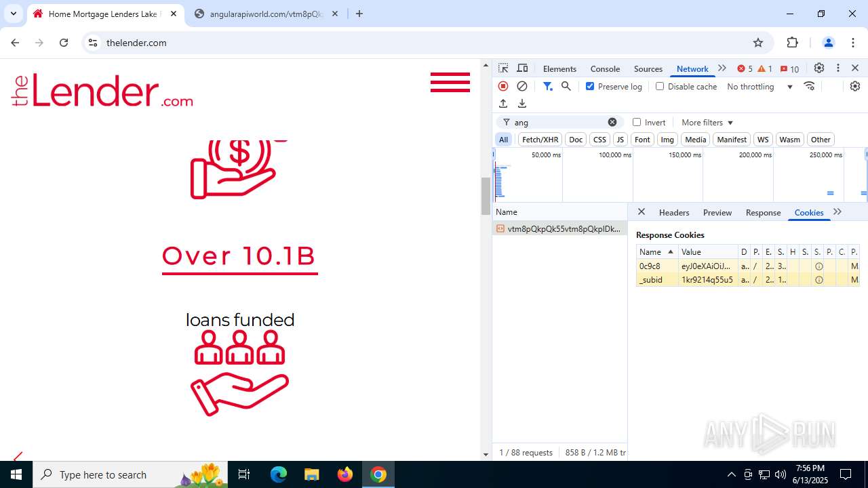Open the Response tab
This screenshot has width=868, height=488.
coord(763,212)
